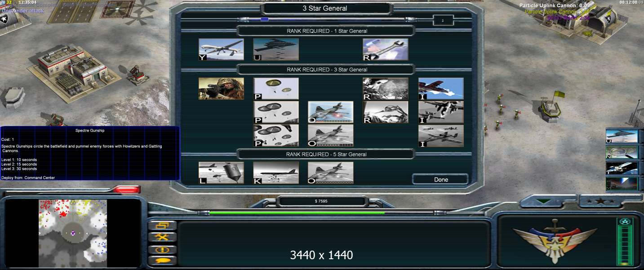Activate Particle Cannon satellite shortcut (T)
The height and width of the screenshot is (270, 644).
tap(622, 168)
